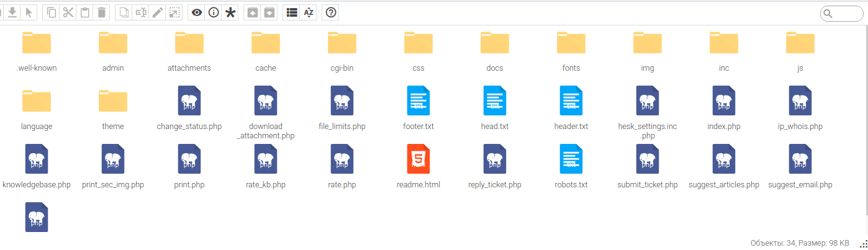
Task: Open the A-Z sort options
Action: [309, 12]
